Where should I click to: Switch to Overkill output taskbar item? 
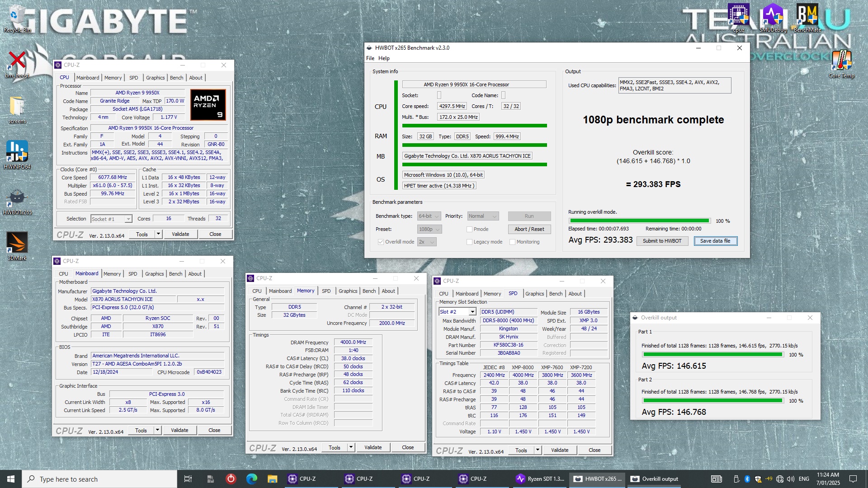click(654, 479)
